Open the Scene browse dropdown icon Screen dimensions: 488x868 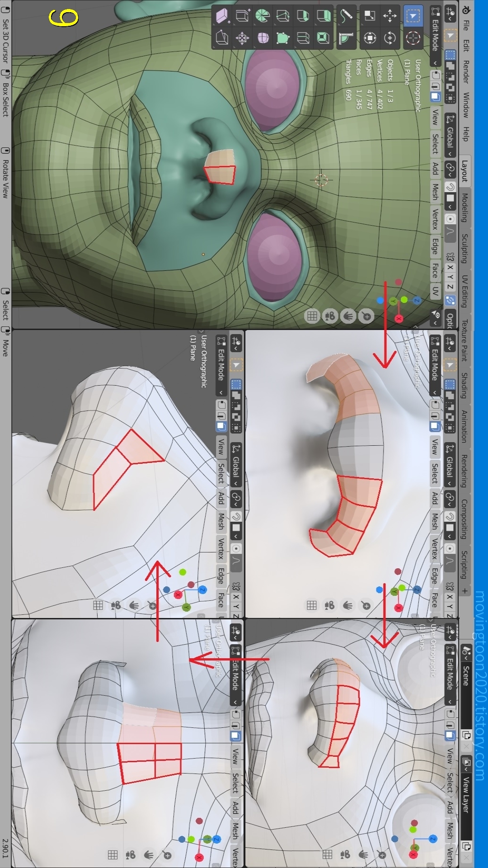pos(466,652)
